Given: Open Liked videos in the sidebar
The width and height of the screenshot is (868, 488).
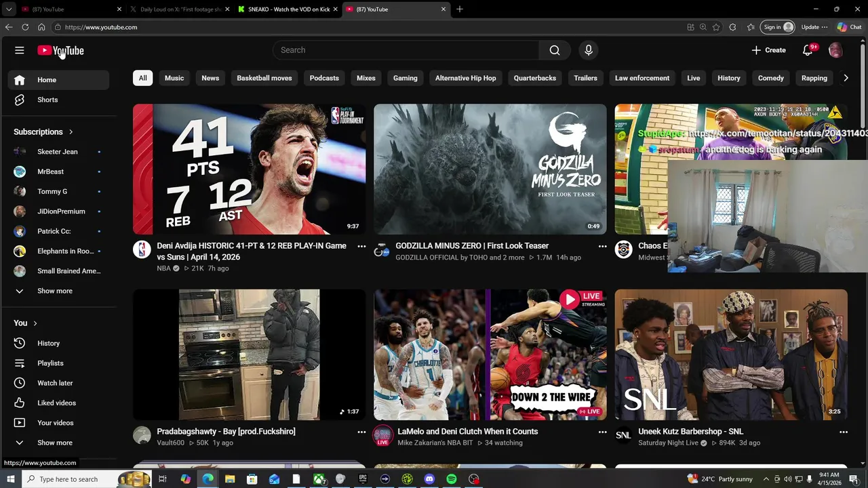Looking at the screenshot, I should click(58, 403).
